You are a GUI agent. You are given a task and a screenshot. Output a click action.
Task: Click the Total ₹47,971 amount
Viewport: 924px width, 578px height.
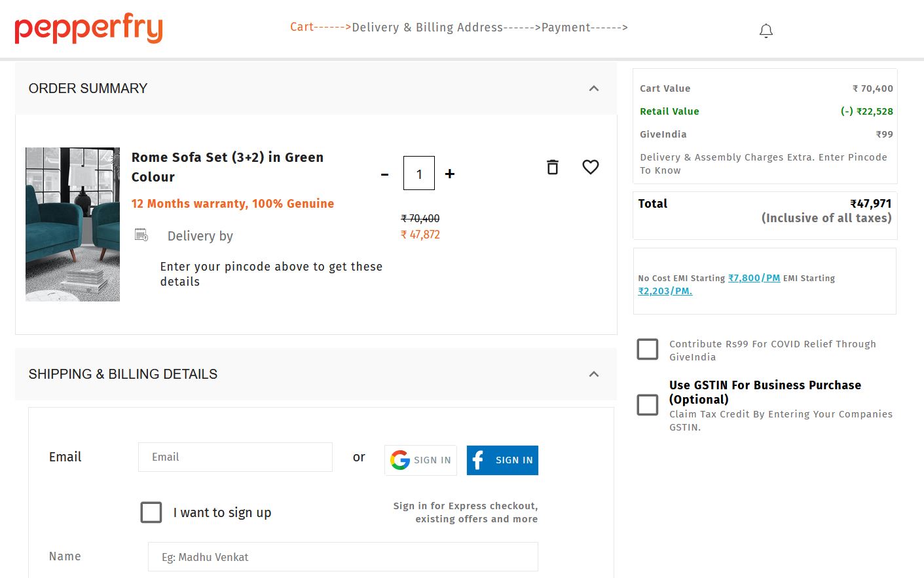(x=871, y=204)
